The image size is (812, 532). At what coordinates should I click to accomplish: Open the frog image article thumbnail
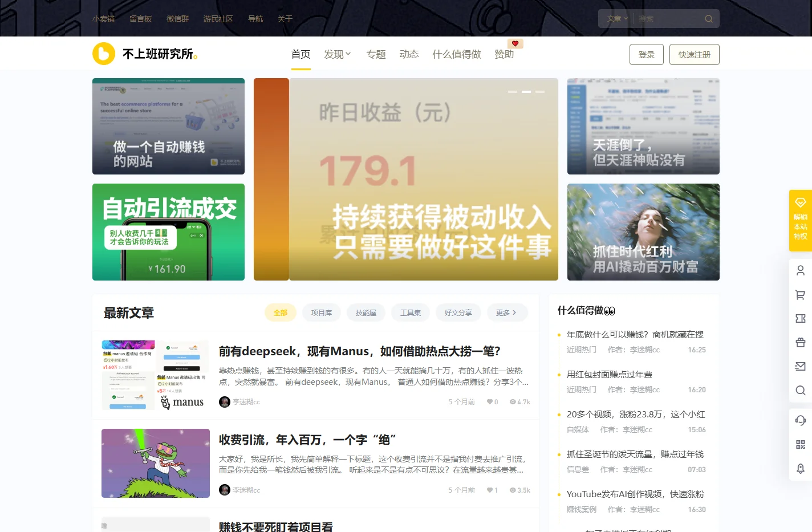(x=156, y=463)
